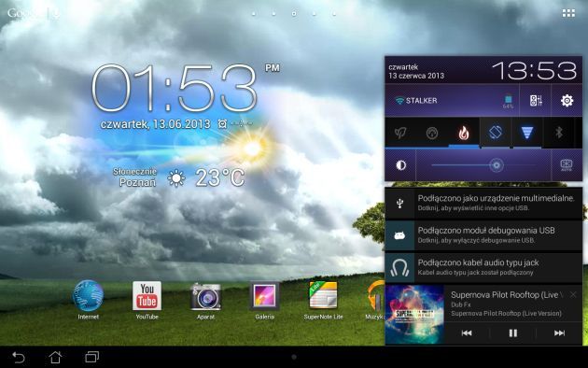Tap the sunny weather icon
588x368 pixels.
(x=175, y=178)
